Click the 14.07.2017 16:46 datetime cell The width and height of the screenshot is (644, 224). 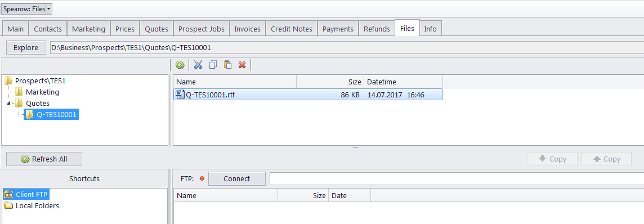pos(396,95)
